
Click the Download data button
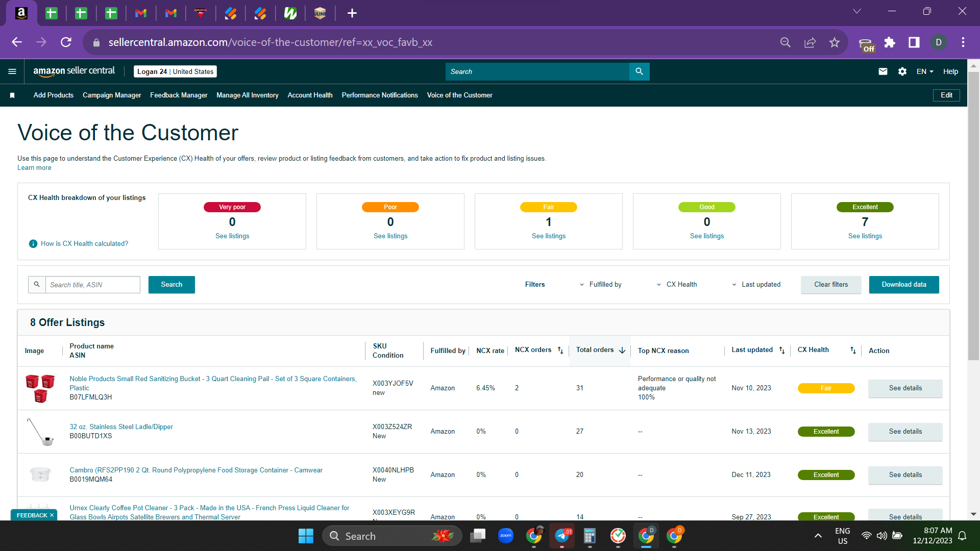coord(904,285)
